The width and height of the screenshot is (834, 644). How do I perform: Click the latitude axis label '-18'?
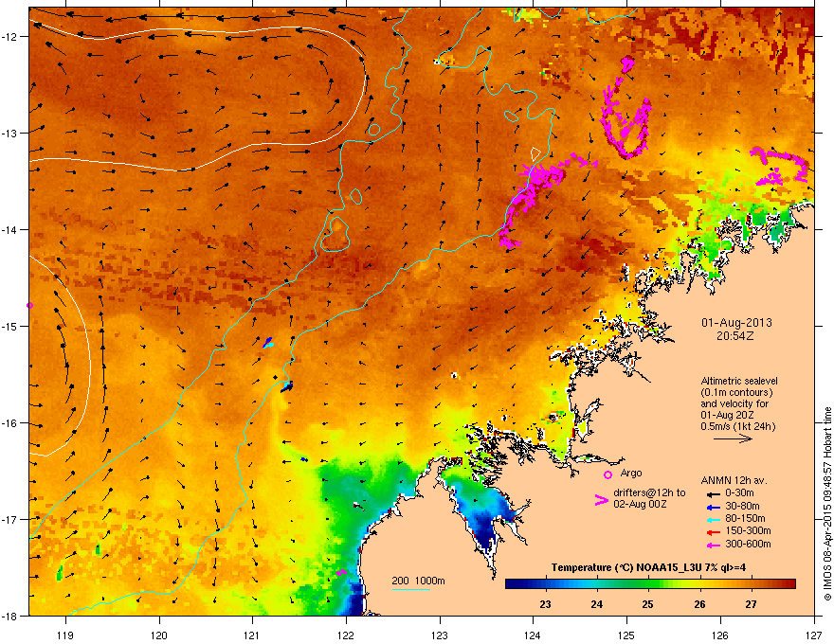(10, 616)
